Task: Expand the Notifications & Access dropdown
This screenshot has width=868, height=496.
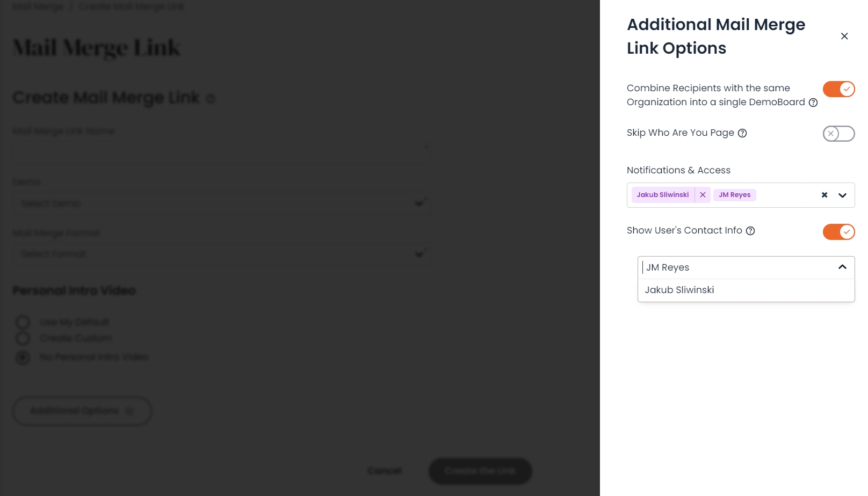Action: click(842, 195)
